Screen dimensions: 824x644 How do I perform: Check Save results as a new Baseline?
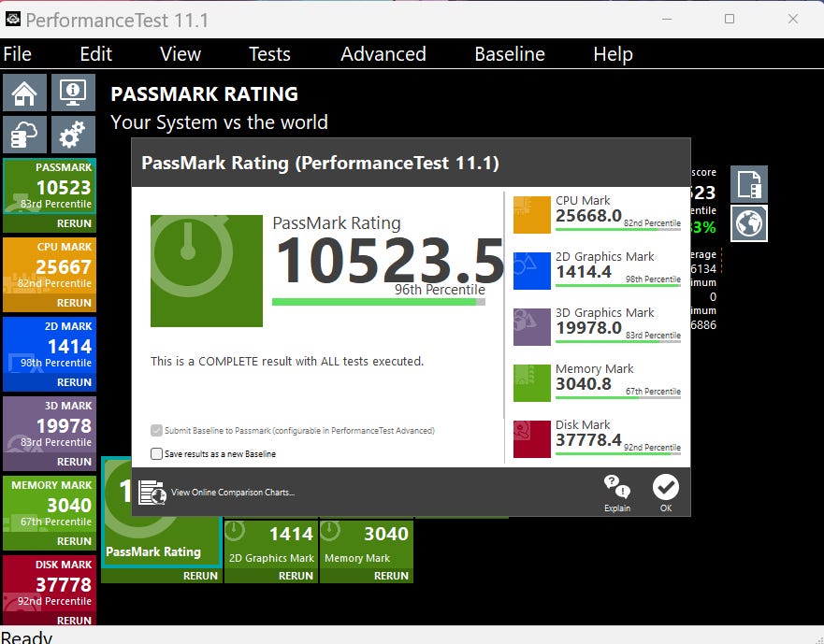156,453
